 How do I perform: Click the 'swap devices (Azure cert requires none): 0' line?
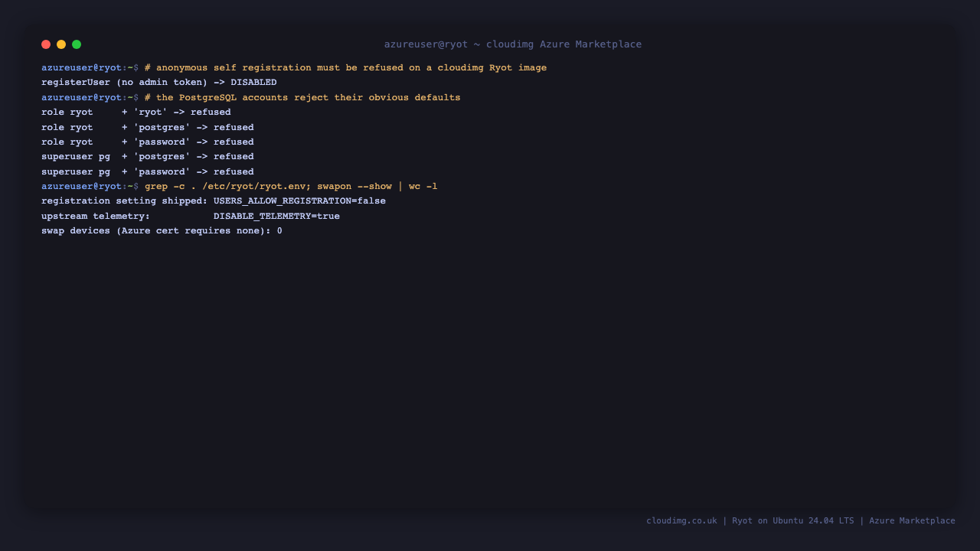(x=162, y=231)
